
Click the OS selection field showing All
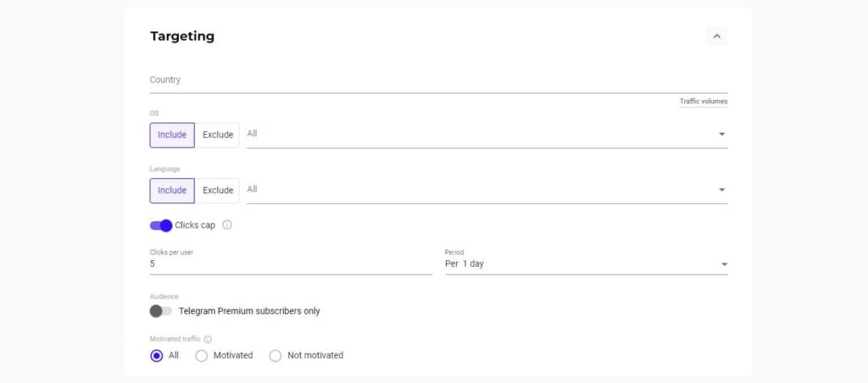click(487, 135)
